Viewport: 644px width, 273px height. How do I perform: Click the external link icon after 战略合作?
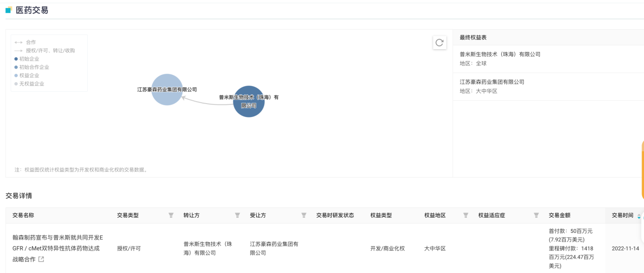[41, 259]
